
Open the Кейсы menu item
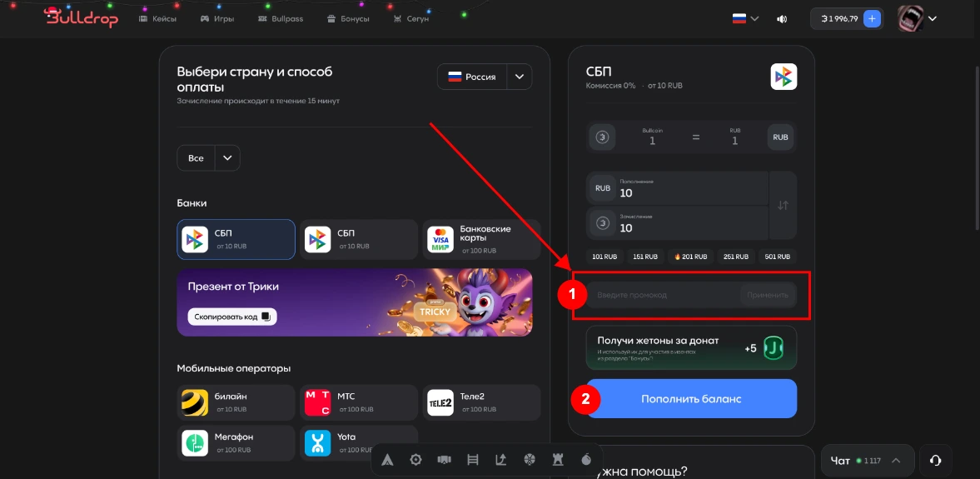coord(157,18)
